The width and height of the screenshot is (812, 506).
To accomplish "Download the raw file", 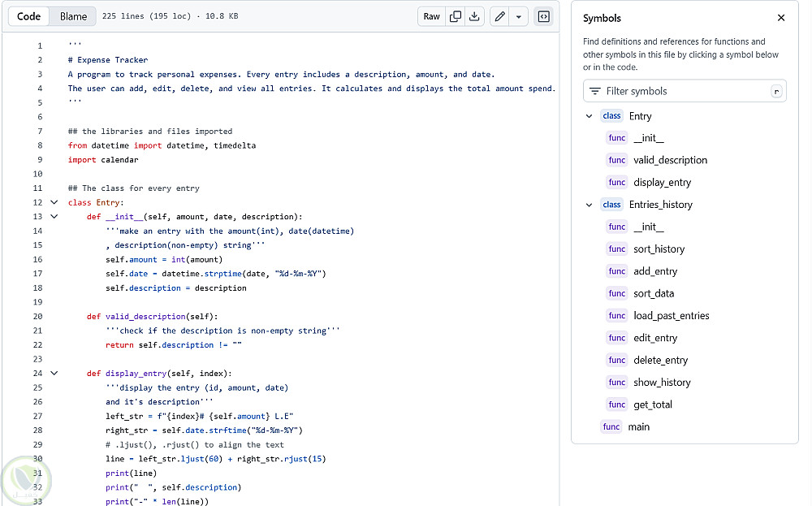I will point(475,16).
